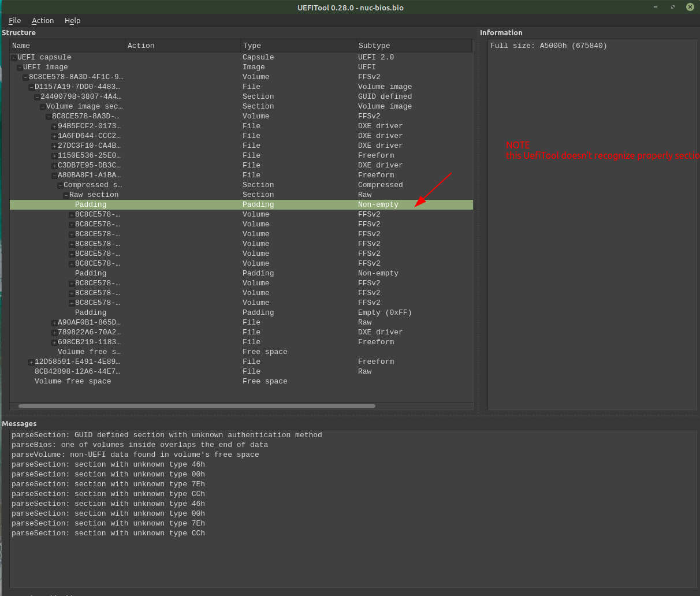
Task: Expand the C3DB7E95-DB3C DXE driver file
Action: [x=54, y=166]
